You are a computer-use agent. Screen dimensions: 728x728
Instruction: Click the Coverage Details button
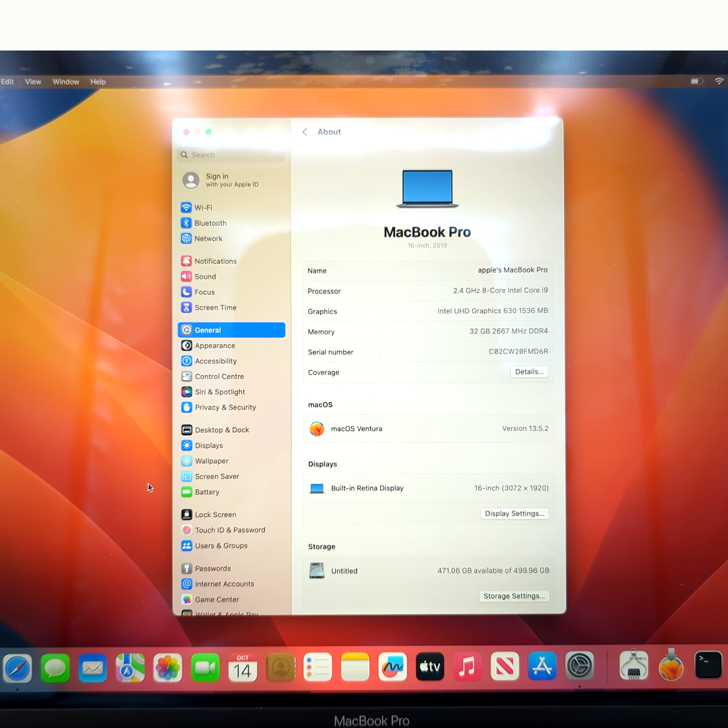pos(529,372)
